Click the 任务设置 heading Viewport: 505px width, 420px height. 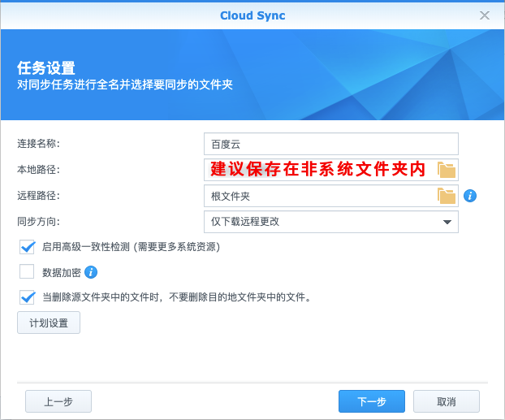pos(46,68)
